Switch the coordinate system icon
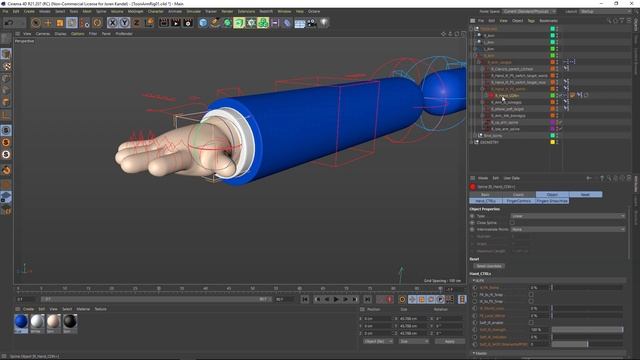Viewport: 640px width, 360px height. pyautogui.click(x=149, y=23)
